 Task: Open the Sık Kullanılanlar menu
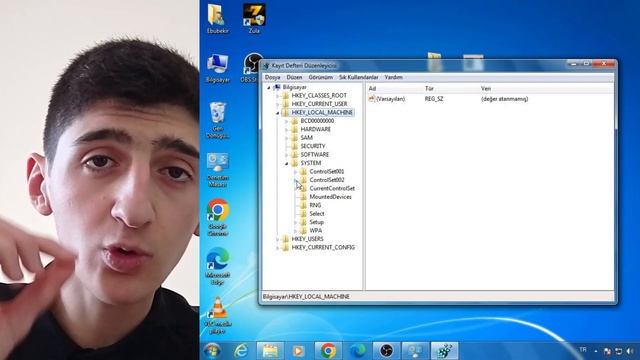coord(358,77)
